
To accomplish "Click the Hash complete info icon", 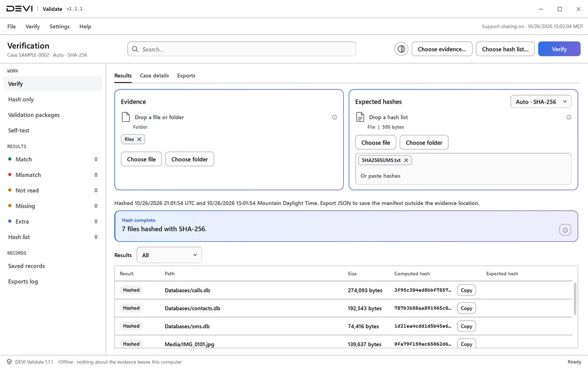I will click(565, 230).
